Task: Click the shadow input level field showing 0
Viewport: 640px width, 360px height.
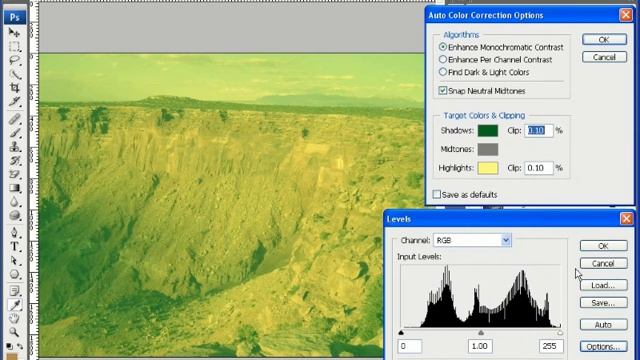Action: point(410,346)
